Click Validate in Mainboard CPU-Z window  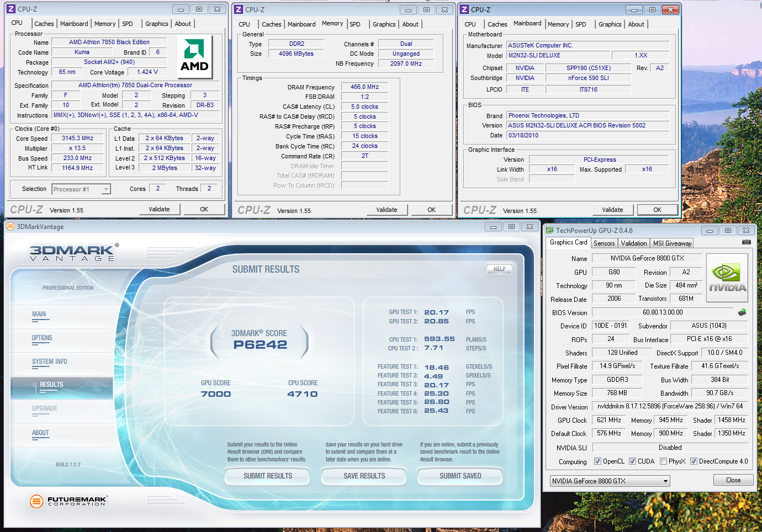coord(612,210)
